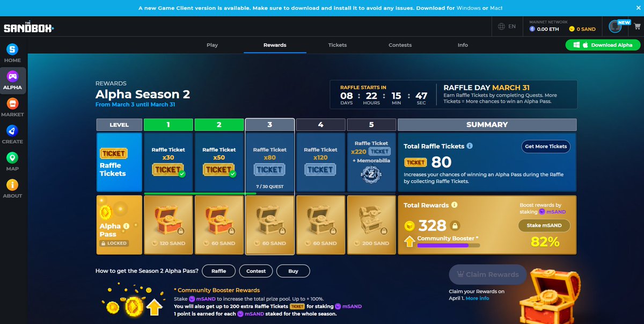The height and width of the screenshot is (324, 644).
Task: Click the Buy option button
Action: (293, 271)
